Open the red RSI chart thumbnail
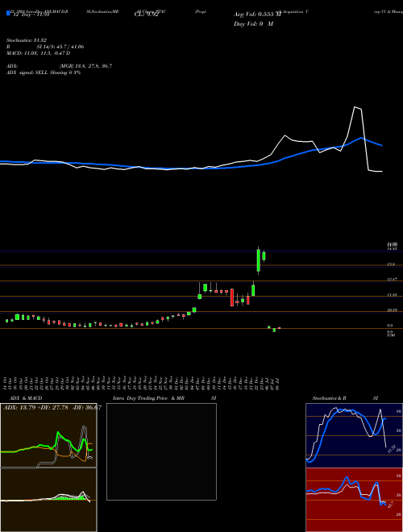This screenshot has height=532, width=403. click(354, 500)
